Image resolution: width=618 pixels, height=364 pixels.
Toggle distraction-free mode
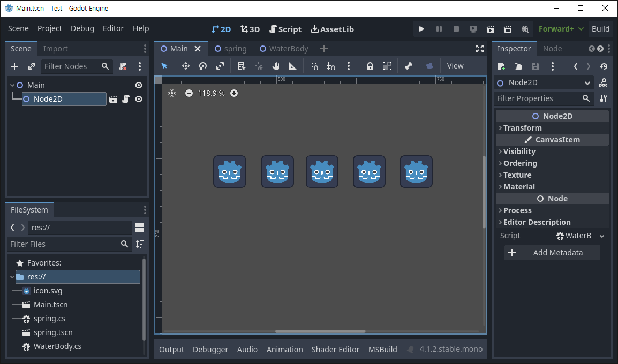[480, 49]
